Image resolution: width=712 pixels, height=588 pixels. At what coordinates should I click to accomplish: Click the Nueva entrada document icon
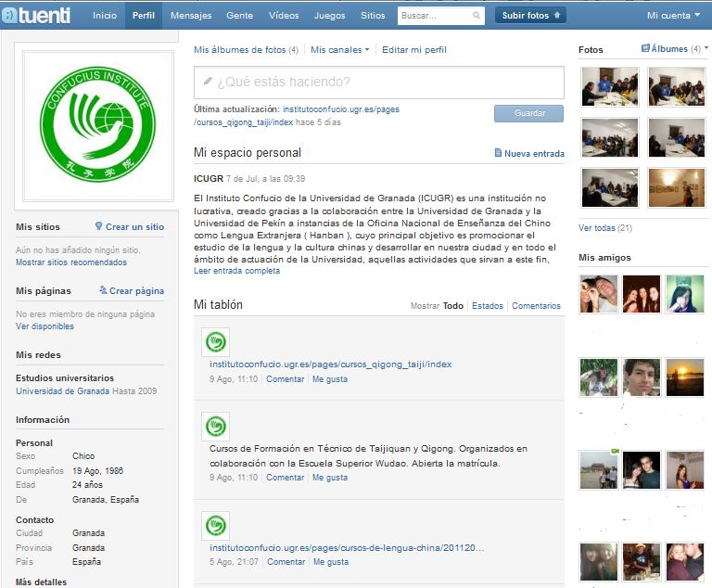coord(498,153)
